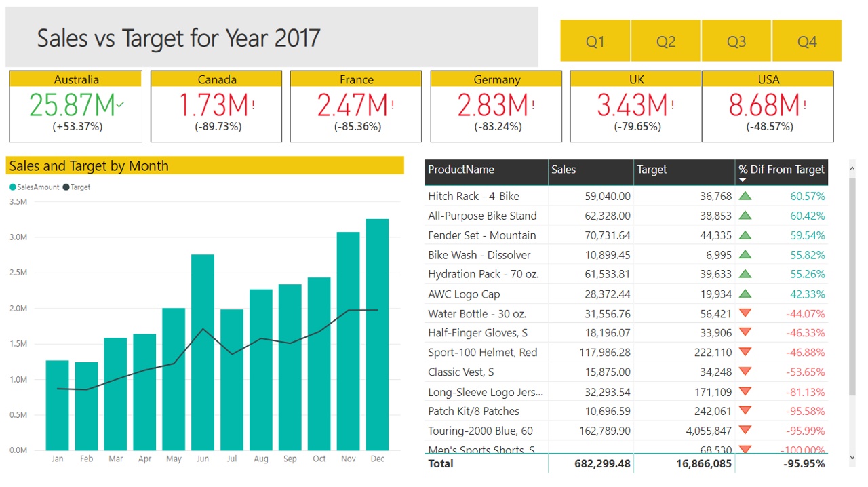Viewport: 868px width, 487px height.
Task: Click the teal SalesAmount legend marker
Action: [13, 187]
